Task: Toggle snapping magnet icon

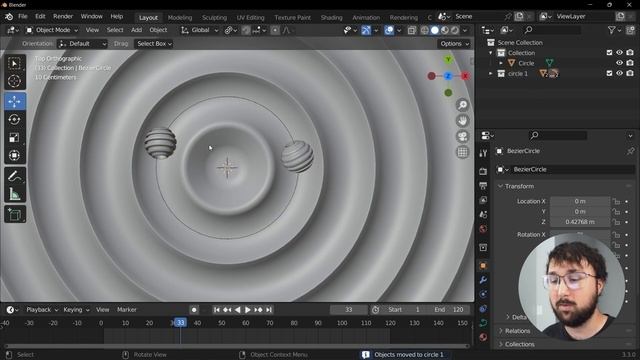Action: point(246,30)
